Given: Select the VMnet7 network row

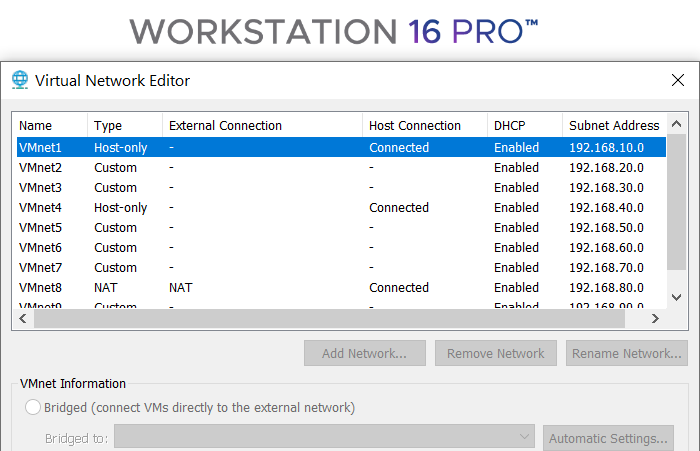Looking at the screenshot, I should (341, 267).
